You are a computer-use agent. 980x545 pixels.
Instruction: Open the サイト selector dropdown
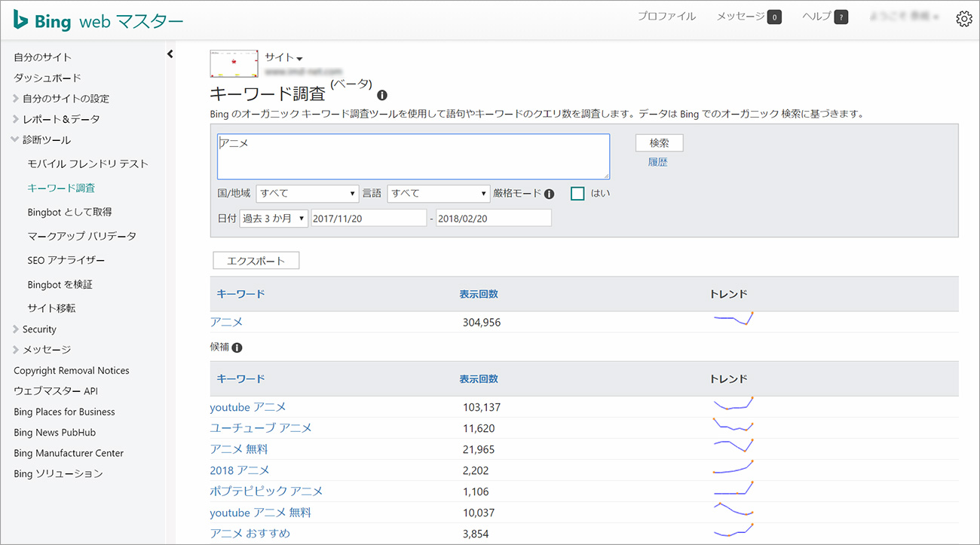click(283, 57)
